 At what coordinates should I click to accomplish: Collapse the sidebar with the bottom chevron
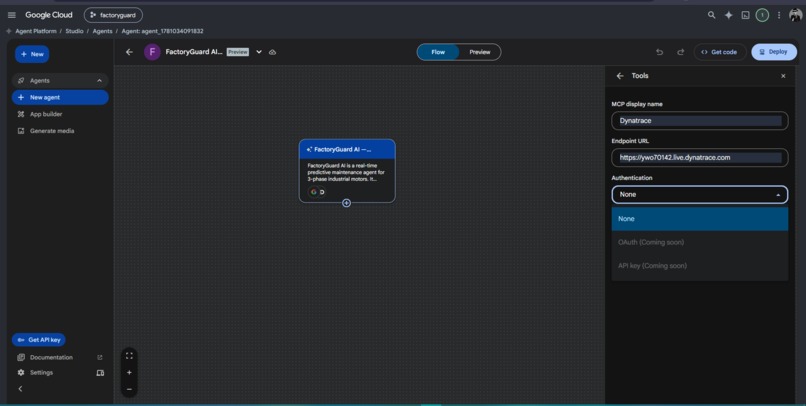[20, 389]
